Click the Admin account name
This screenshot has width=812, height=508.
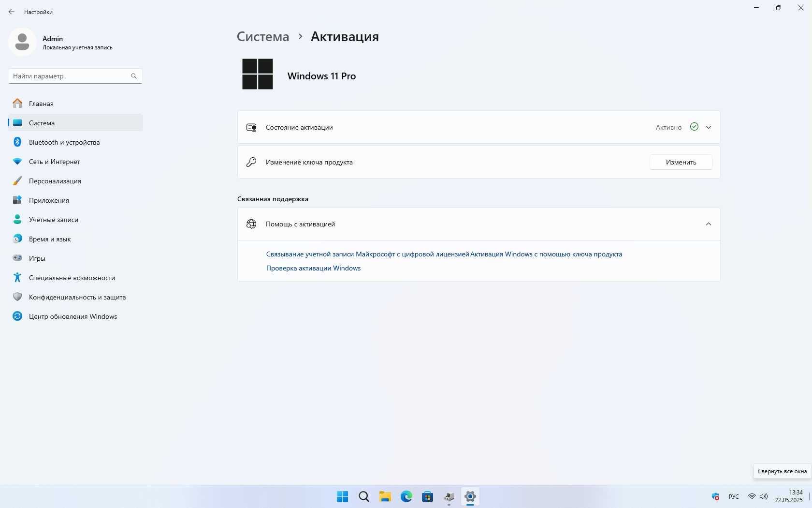[x=53, y=39]
